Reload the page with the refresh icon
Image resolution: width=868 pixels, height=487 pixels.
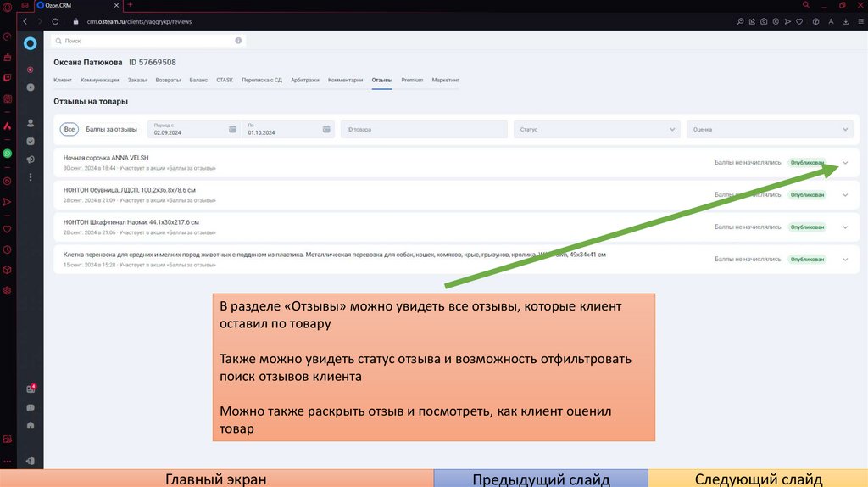[55, 21]
